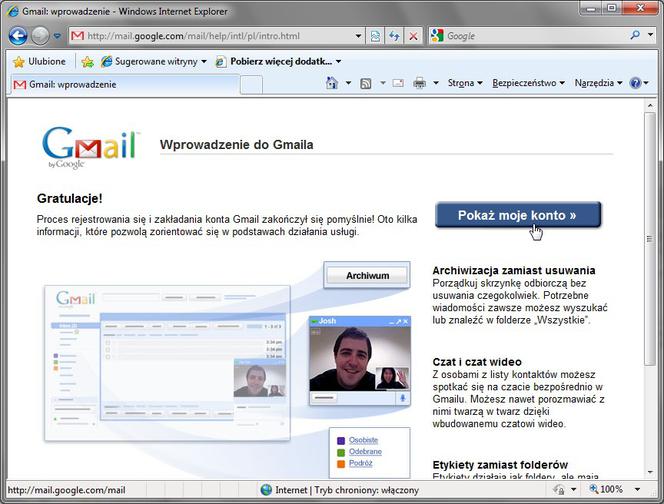The width and height of the screenshot is (664, 504).
Task: Click the Gmail inbox illustration
Action: coord(167,363)
